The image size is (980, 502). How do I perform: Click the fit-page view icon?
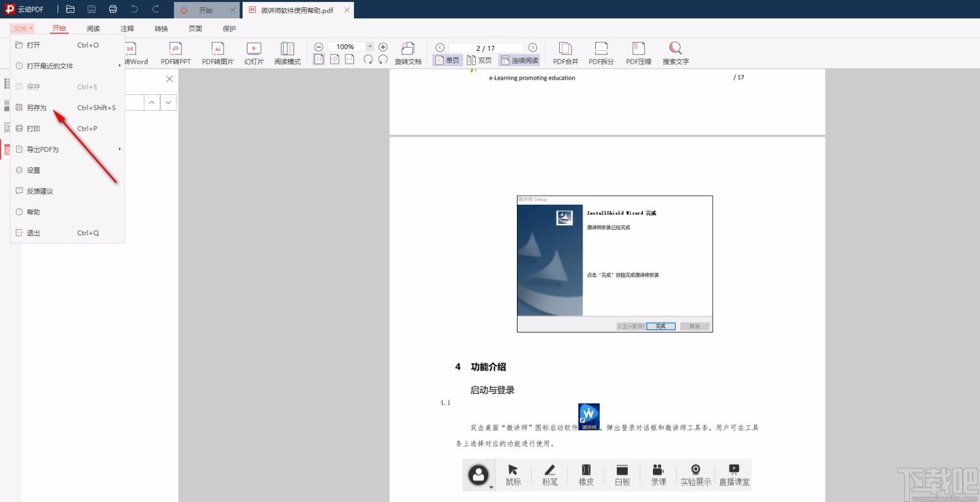click(x=334, y=59)
